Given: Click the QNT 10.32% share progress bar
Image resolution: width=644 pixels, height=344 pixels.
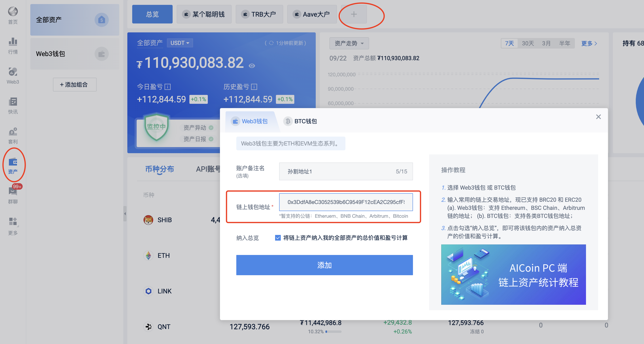Looking at the screenshot, I should pos(333,332).
